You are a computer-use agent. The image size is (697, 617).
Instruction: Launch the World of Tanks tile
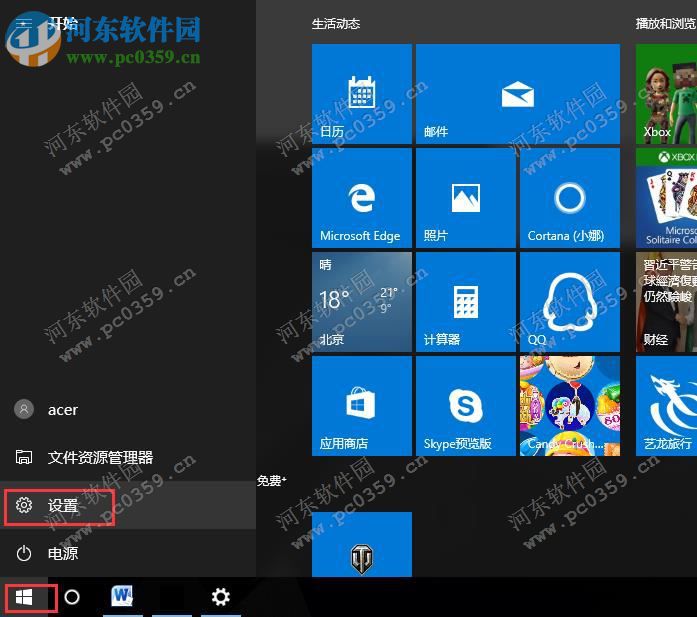pyautogui.click(x=362, y=544)
